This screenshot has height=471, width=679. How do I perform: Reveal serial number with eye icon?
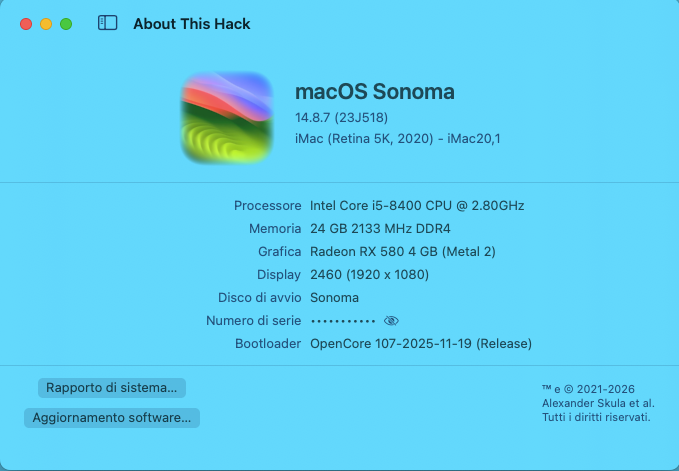(x=391, y=321)
